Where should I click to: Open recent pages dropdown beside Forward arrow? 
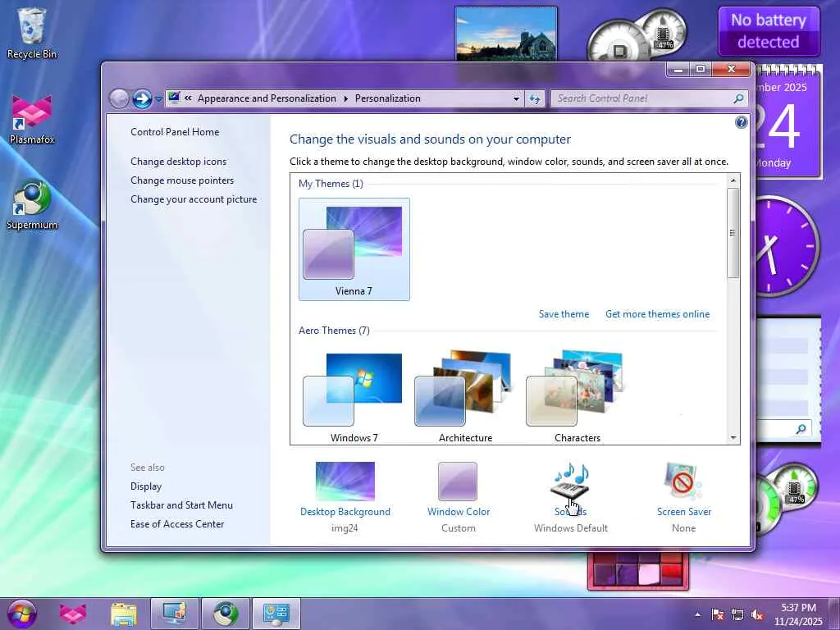point(158,99)
